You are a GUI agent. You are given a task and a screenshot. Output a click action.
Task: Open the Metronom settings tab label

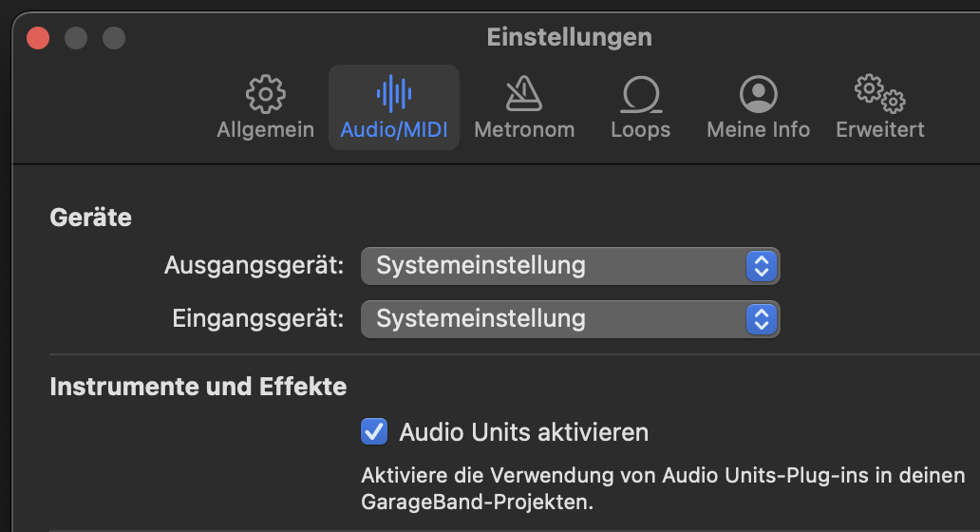coord(524,129)
